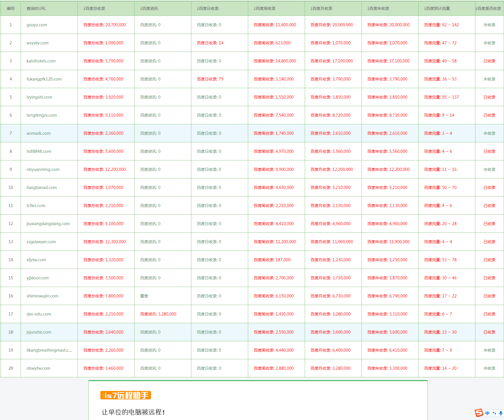This screenshot has width=504, height=420.
Task: Click 百度月收录: 2,130,000 for tcfkrl.com
Action: [330, 206]
